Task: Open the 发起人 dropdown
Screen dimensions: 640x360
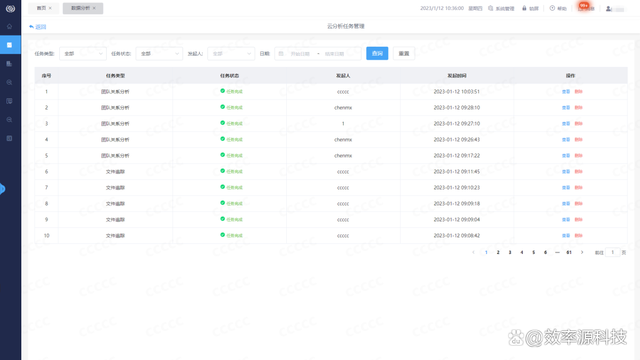Action: (231, 53)
